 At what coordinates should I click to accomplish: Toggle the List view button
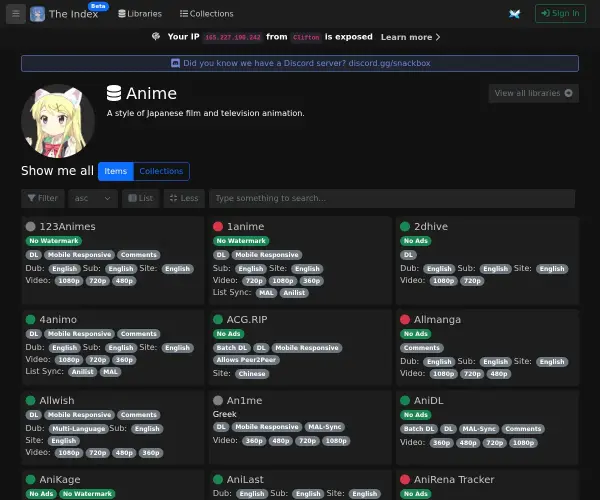pos(140,198)
